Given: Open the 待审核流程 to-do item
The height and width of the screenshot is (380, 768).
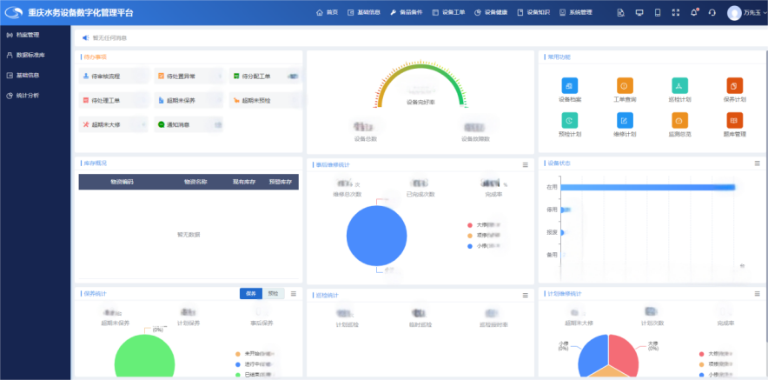Looking at the screenshot, I should tap(113, 76).
